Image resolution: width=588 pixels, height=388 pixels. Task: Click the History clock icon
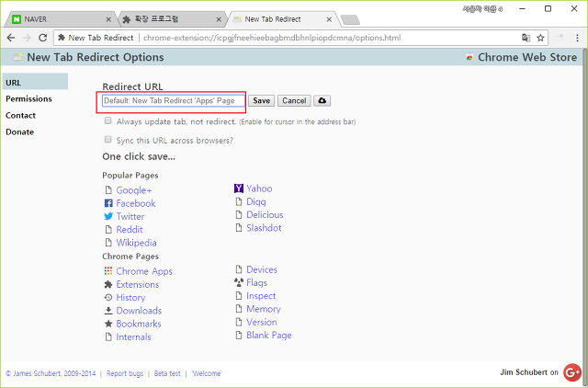[x=108, y=298]
